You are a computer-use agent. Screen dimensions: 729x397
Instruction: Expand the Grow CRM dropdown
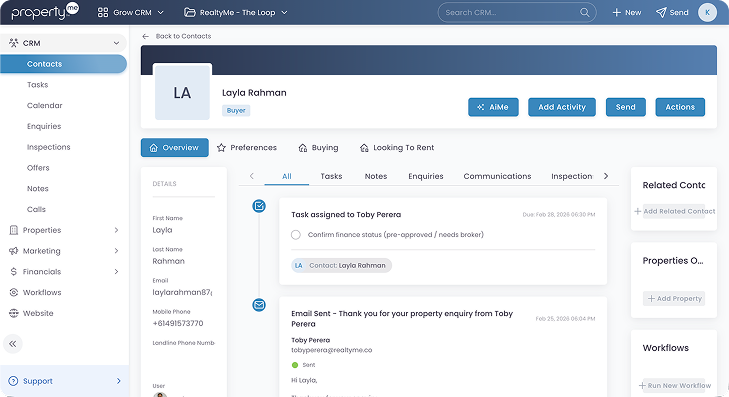[160, 13]
